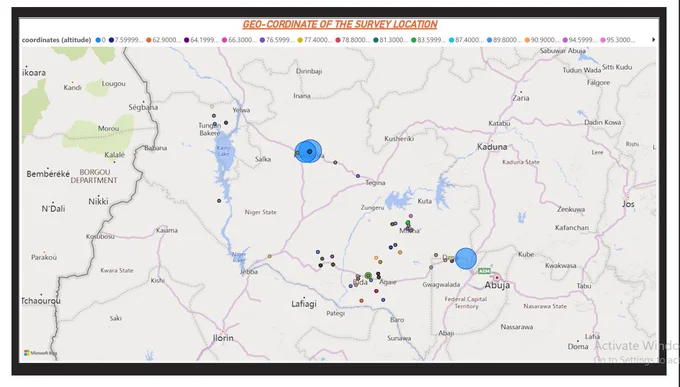
Task: Filter by the 76.5999 legend item
Action: 277,40
